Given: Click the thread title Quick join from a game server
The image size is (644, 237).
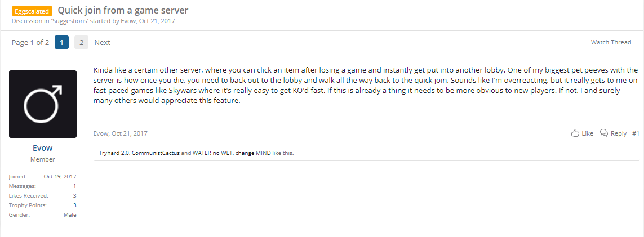Looking at the screenshot, I should pos(123,11).
